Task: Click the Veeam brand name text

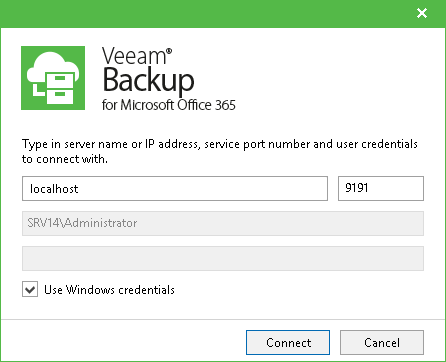Action: click(134, 56)
